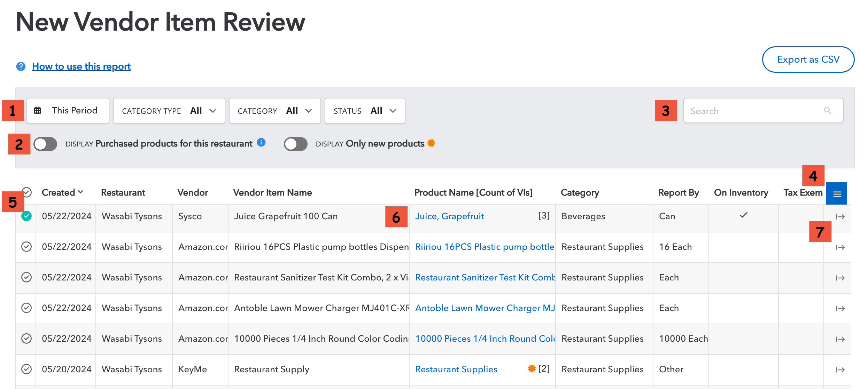This screenshot has height=389, width=868.
Task: Open the Juice, Grapefruit product link
Action: click(449, 216)
